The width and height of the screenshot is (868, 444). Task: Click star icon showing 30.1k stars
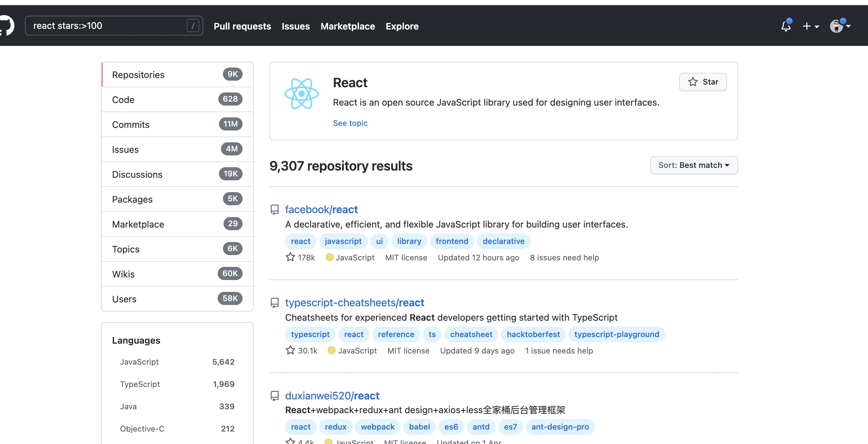click(290, 350)
